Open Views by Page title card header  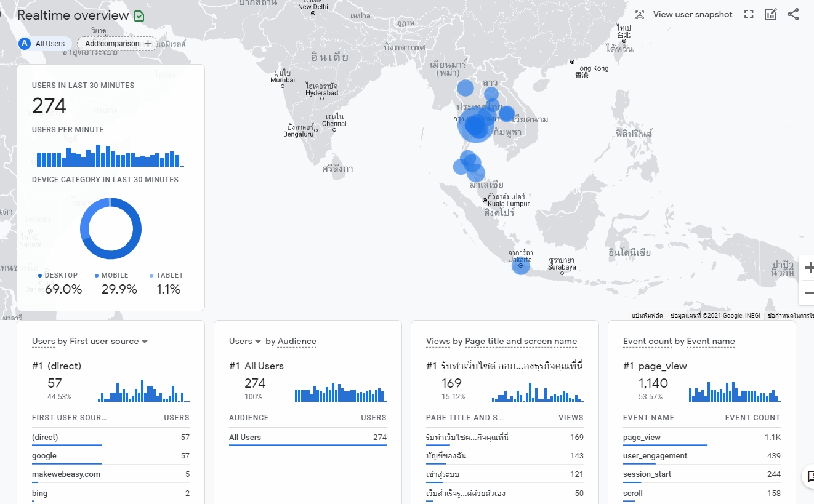tap(501, 342)
